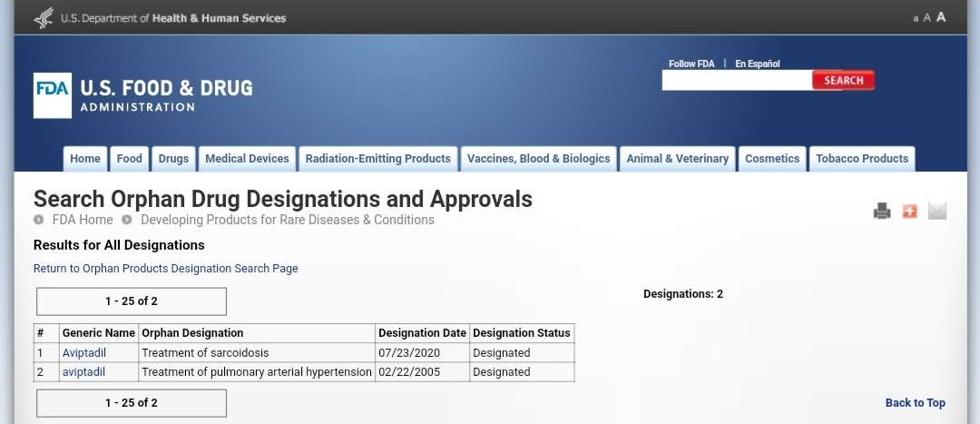The height and width of the screenshot is (424, 980).
Task: Click 'Results for All Designations' heading
Action: [x=119, y=245]
